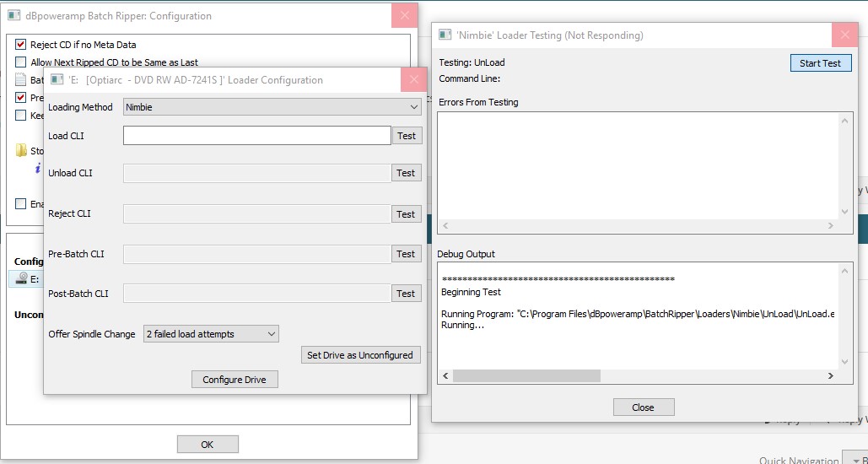Click OK in Batch Ripper Configuration window
The height and width of the screenshot is (464, 868).
point(208,444)
